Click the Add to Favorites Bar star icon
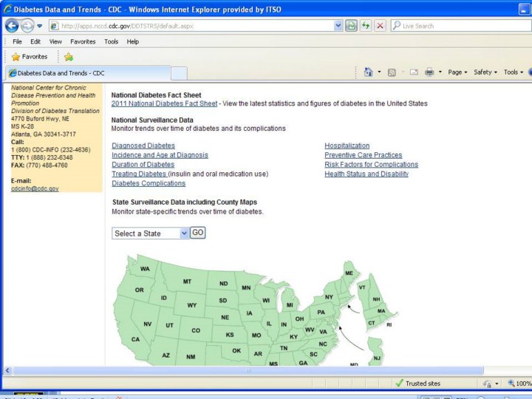Image resolution: width=532 pixels, height=399 pixels. tap(69, 57)
